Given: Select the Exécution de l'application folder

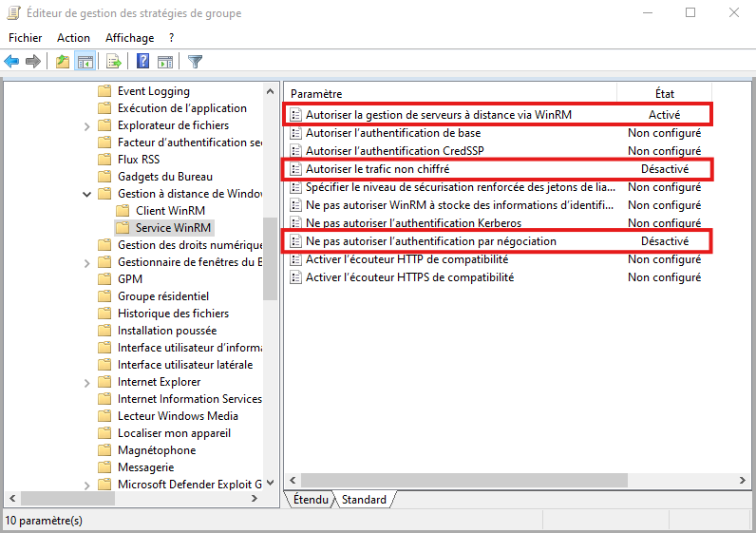Looking at the screenshot, I should [x=181, y=108].
